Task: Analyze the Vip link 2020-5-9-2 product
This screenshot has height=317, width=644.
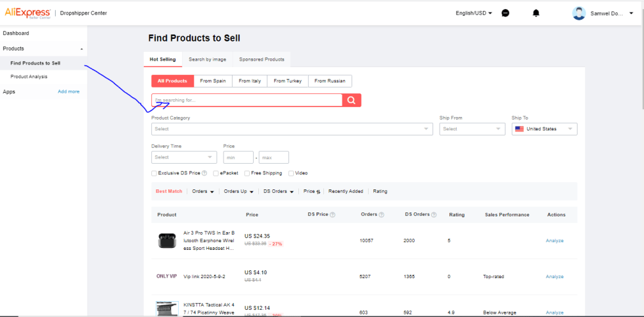Action: coord(555,277)
